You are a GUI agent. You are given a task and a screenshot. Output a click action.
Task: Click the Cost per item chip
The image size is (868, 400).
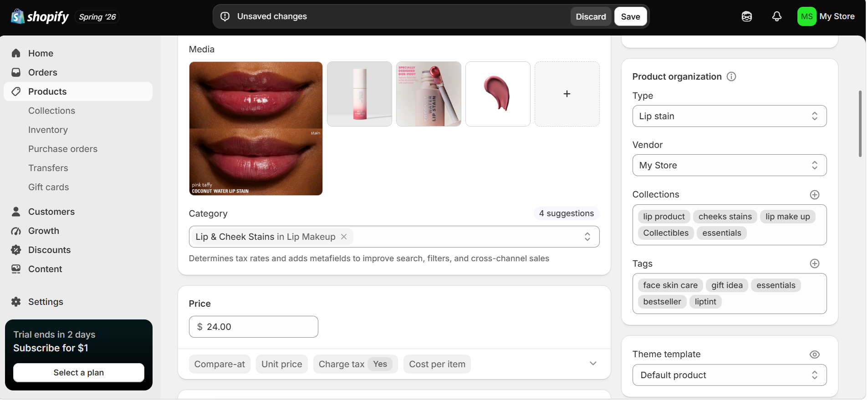pos(437,364)
